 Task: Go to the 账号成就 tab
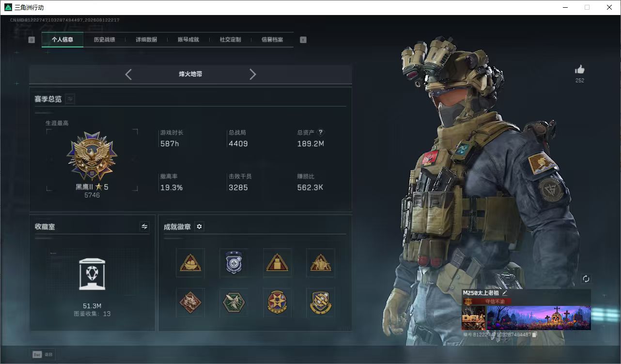point(188,40)
